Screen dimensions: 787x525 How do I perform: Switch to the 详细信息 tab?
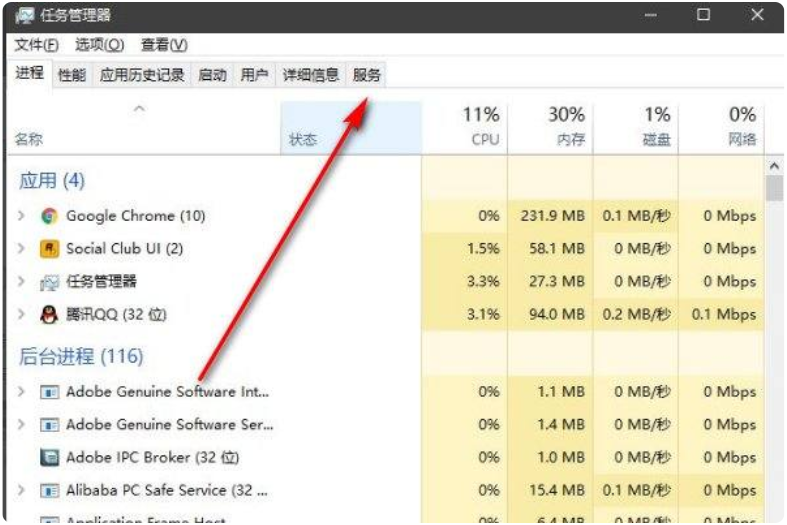[311, 75]
